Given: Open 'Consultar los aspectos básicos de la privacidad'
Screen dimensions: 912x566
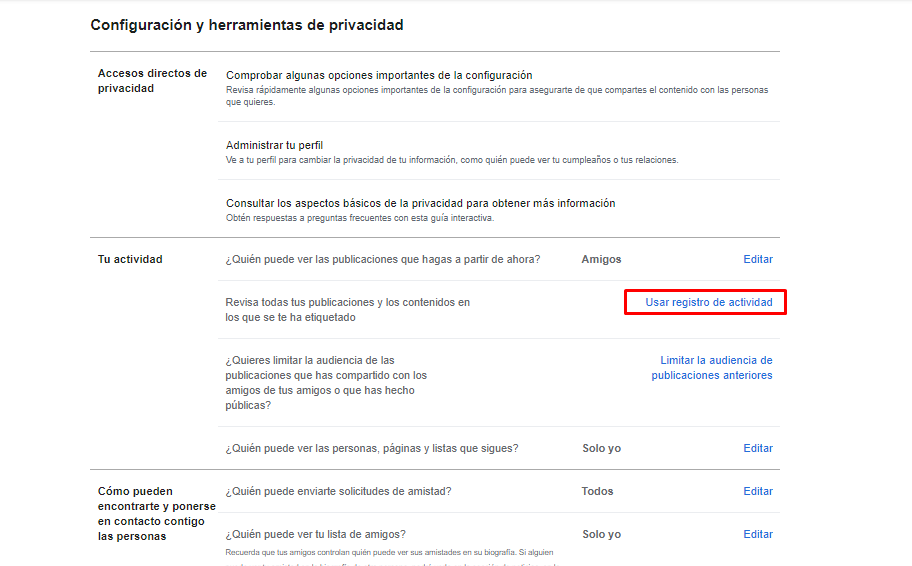Looking at the screenshot, I should point(420,203).
